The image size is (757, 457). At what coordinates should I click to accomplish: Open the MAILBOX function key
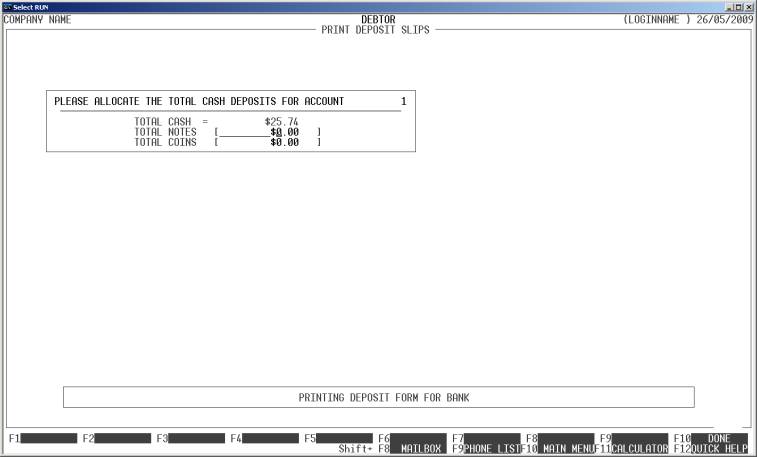(420, 449)
